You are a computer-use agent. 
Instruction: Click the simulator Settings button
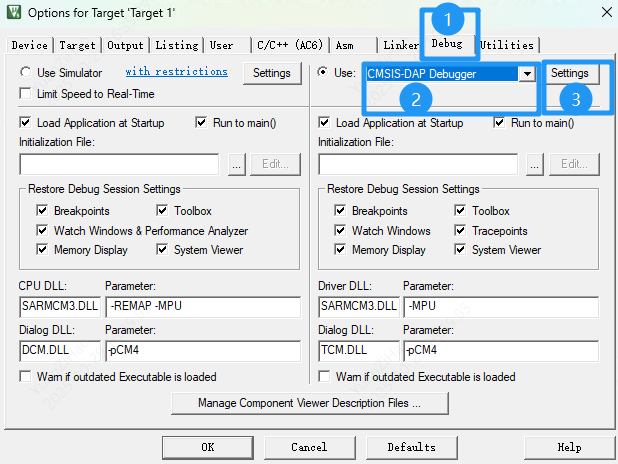(x=271, y=73)
